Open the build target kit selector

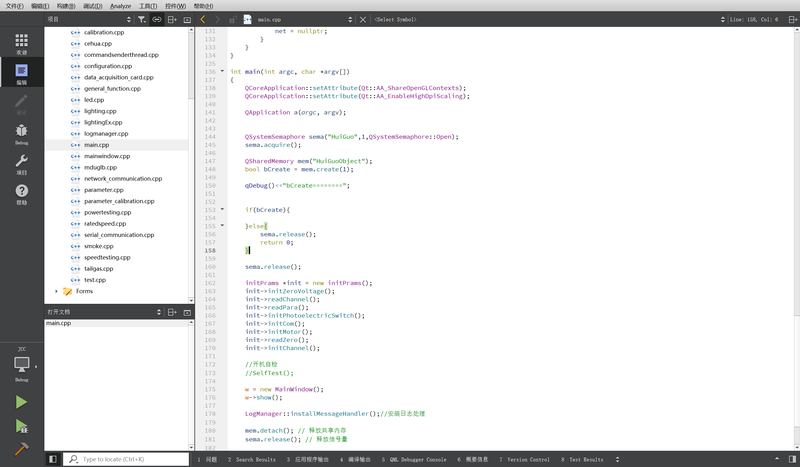pos(21,365)
